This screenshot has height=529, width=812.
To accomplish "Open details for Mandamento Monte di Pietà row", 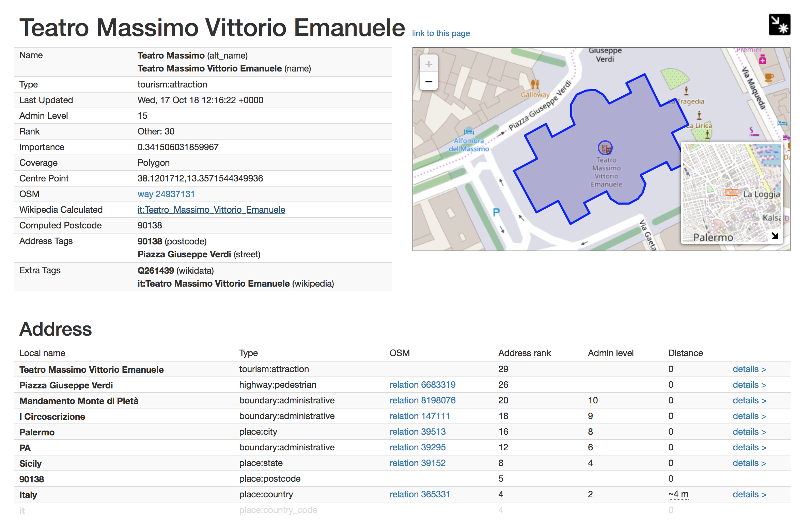I will [749, 401].
